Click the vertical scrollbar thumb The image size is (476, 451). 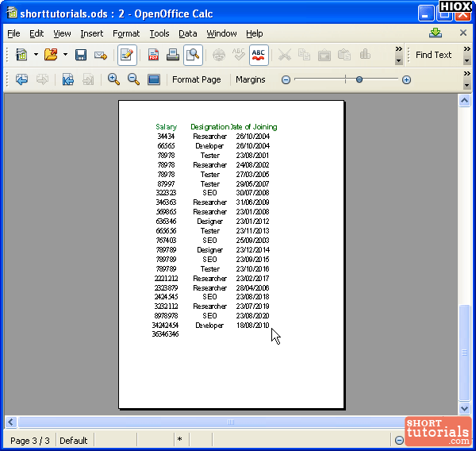coord(464,353)
